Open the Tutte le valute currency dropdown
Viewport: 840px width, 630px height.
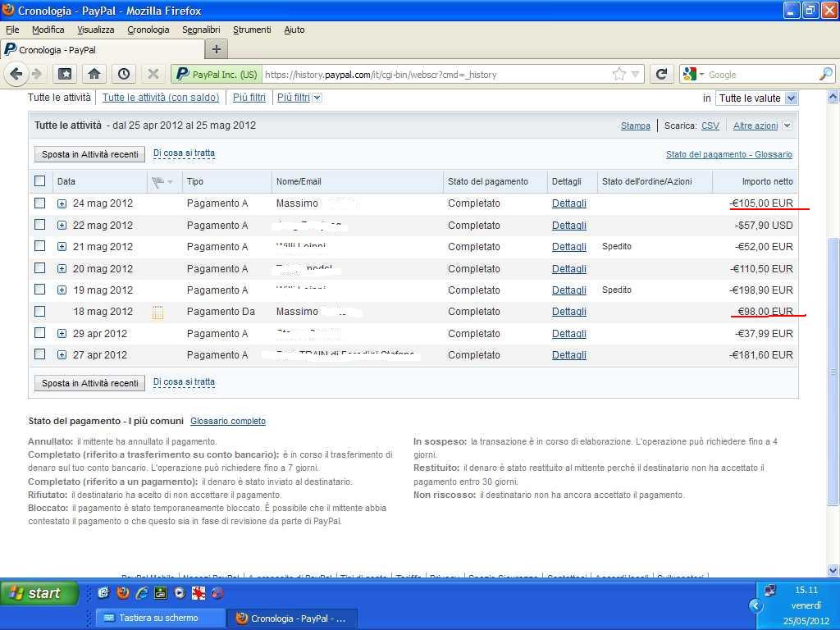[x=756, y=98]
